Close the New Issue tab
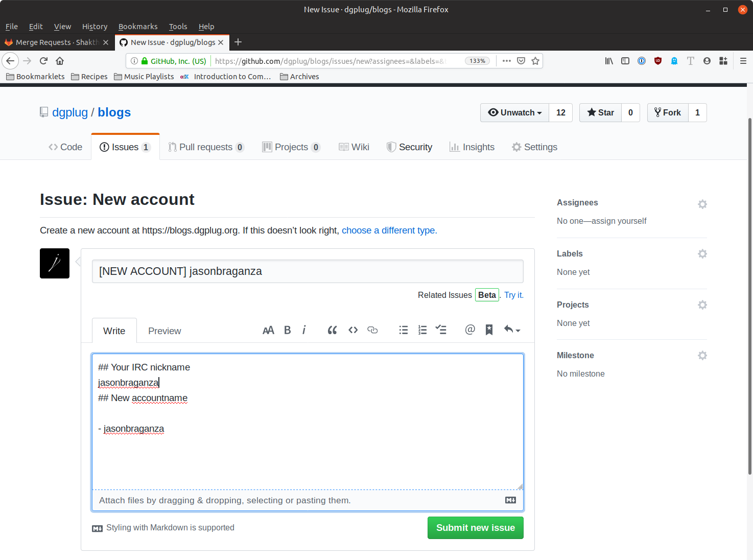The height and width of the screenshot is (560, 753). (x=221, y=42)
